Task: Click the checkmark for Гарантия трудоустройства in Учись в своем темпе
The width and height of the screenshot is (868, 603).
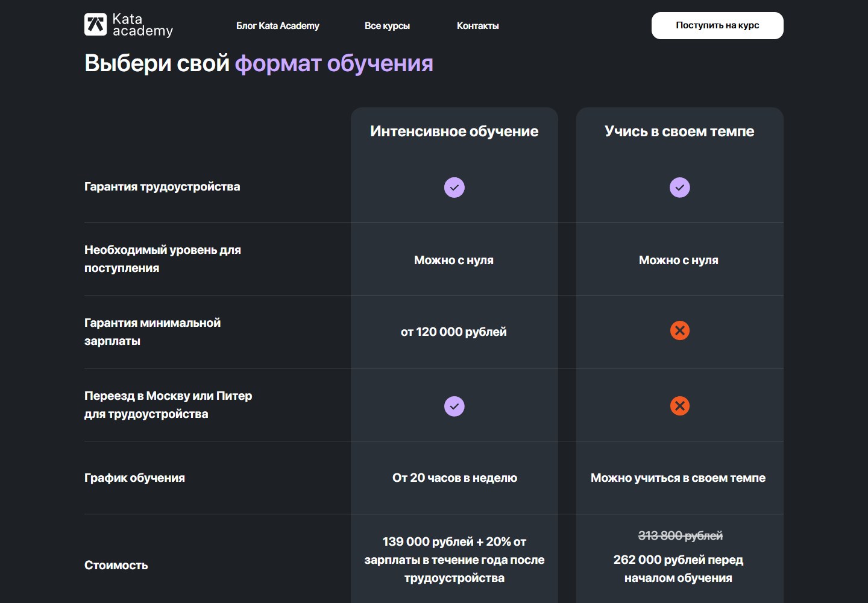Action: pyautogui.click(x=680, y=188)
